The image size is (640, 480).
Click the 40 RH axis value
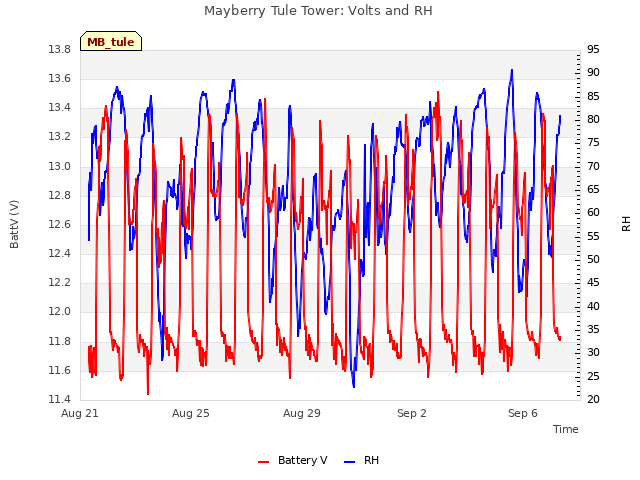tap(593, 306)
